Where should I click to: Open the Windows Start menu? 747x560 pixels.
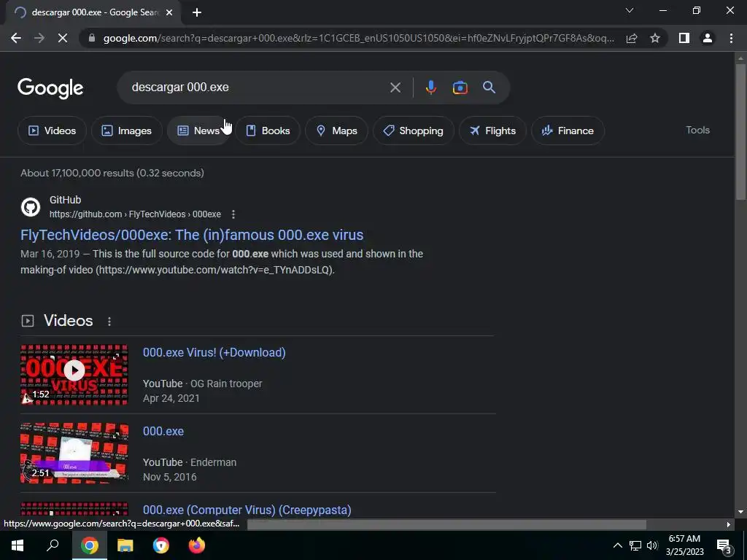[18, 545]
